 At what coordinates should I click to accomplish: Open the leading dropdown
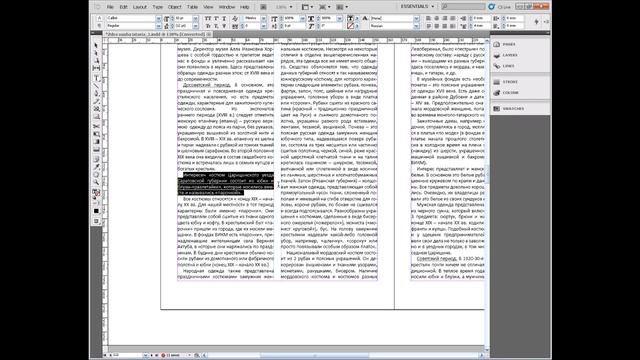[x=196, y=26]
